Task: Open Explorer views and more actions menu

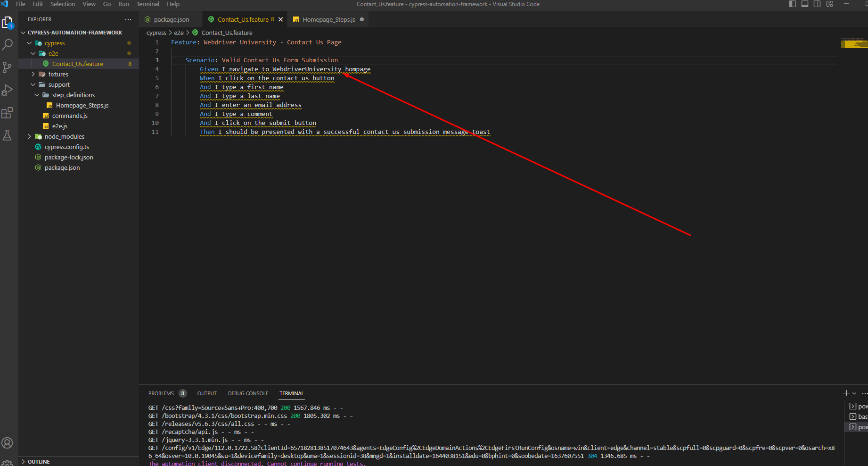Action: pyautogui.click(x=128, y=19)
